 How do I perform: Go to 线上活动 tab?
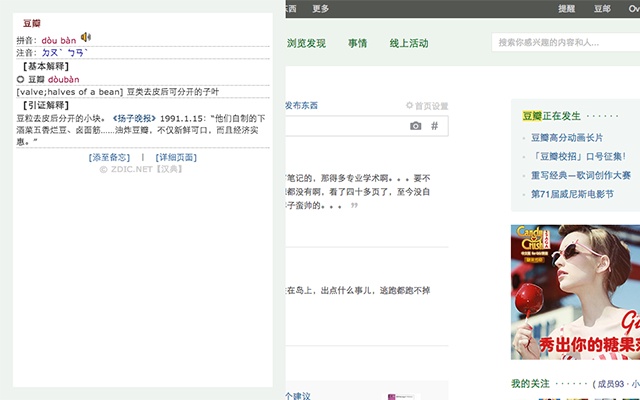(x=409, y=43)
